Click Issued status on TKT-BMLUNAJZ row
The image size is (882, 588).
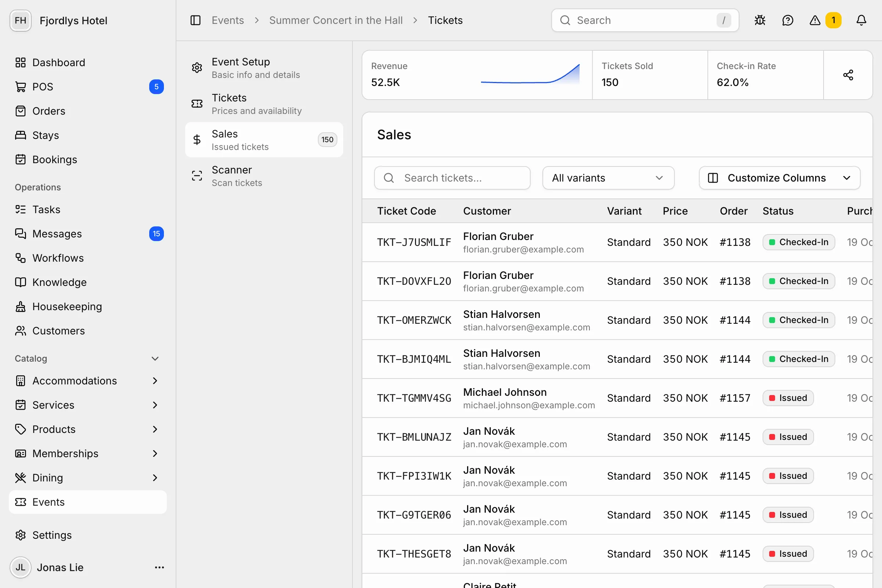(788, 437)
